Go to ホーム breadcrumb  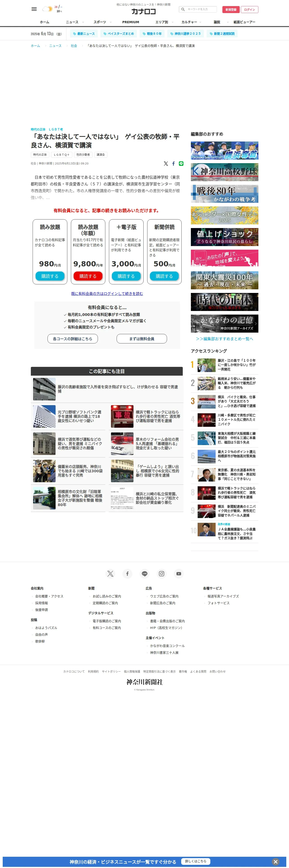click(x=35, y=46)
